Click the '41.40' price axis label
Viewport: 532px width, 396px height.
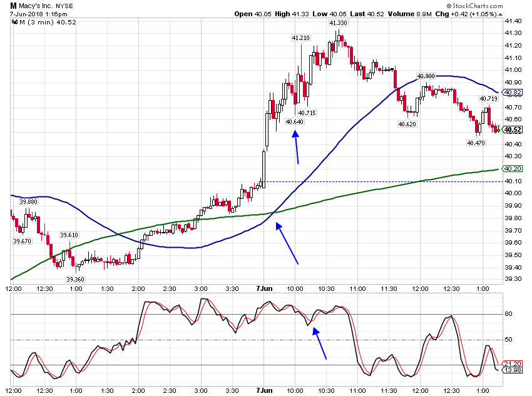pos(513,21)
